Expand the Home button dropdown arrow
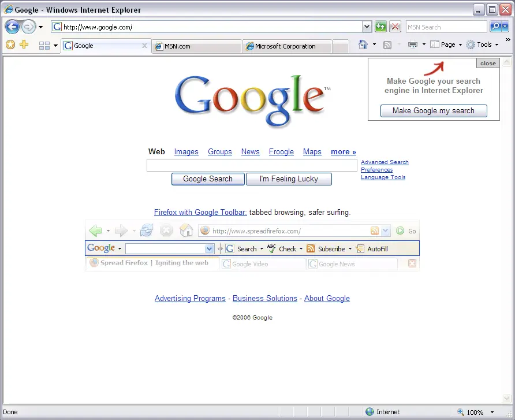 pyautogui.click(x=375, y=44)
